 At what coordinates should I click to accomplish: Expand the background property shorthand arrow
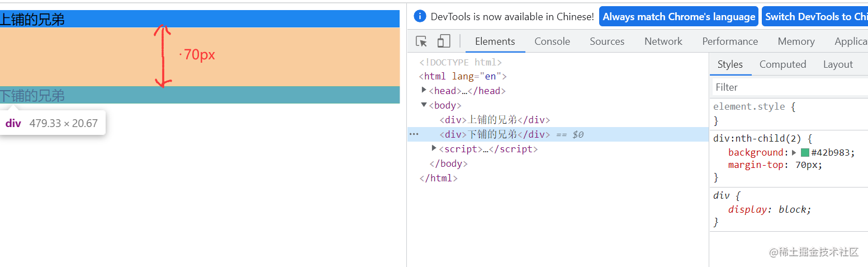coord(794,152)
